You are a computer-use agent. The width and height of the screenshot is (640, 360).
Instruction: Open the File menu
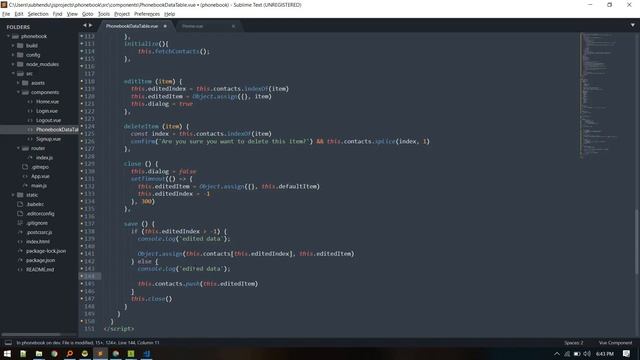[x=6, y=14]
